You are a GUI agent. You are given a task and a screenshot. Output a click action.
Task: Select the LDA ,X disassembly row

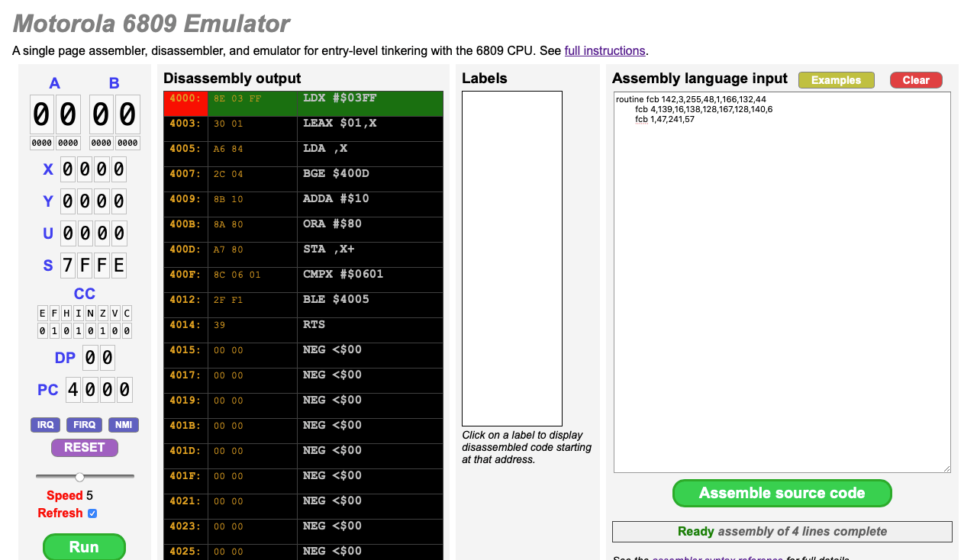pos(303,154)
